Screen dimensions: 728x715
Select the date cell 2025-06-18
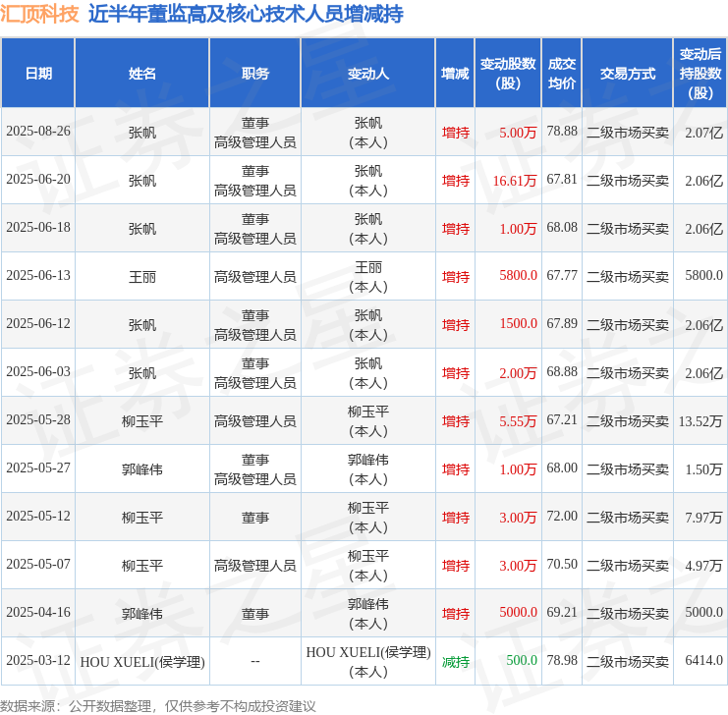[x=38, y=228]
